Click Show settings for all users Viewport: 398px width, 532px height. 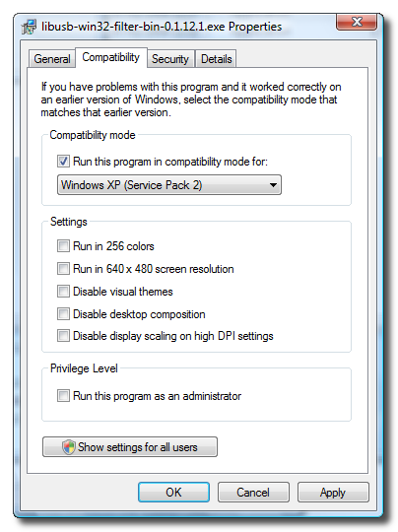pos(130,447)
